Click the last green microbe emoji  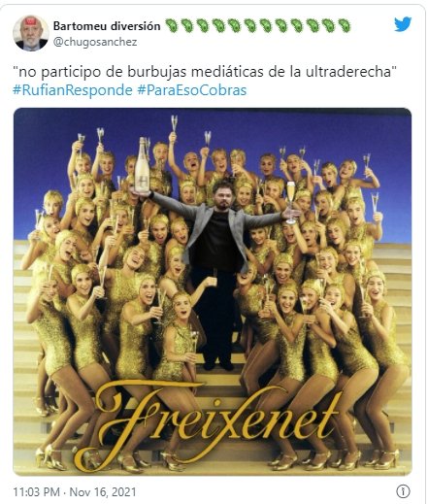pyautogui.click(x=344, y=25)
